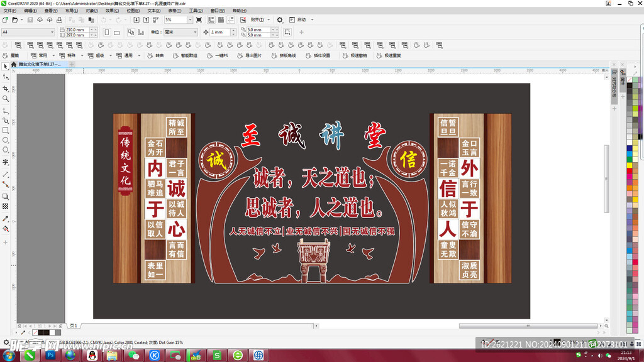The width and height of the screenshot is (644, 362).
Task: Toggle landscape page orientation
Action: 118,32
